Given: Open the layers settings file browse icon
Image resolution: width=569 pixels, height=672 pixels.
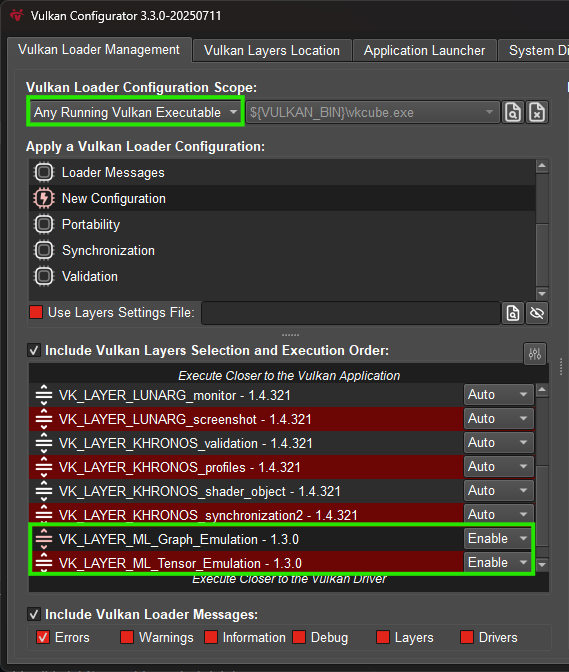Looking at the screenshot, I should [513, 313].
